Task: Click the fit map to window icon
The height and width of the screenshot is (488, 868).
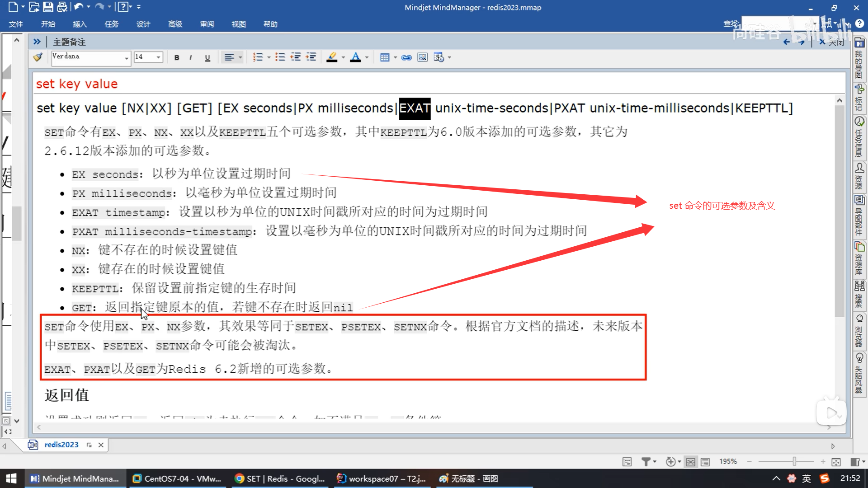Action: click(836, 462)
